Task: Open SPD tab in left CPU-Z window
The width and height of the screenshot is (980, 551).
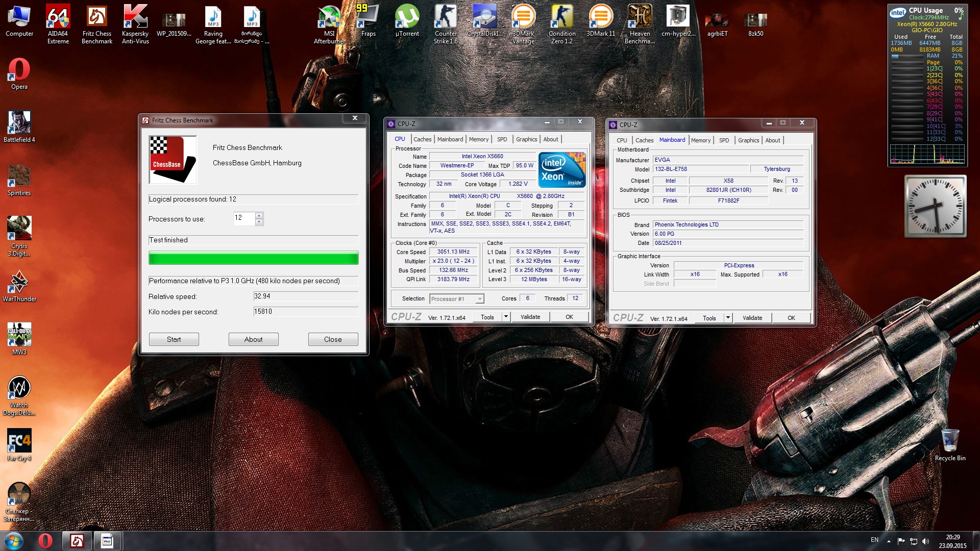Action: coord(502,139)
